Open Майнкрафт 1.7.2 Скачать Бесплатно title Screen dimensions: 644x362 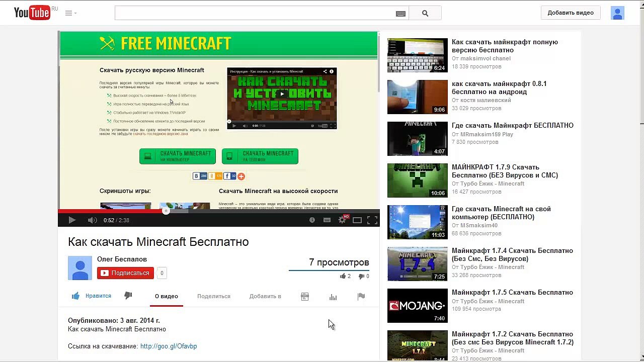click(x=513, y=338)
